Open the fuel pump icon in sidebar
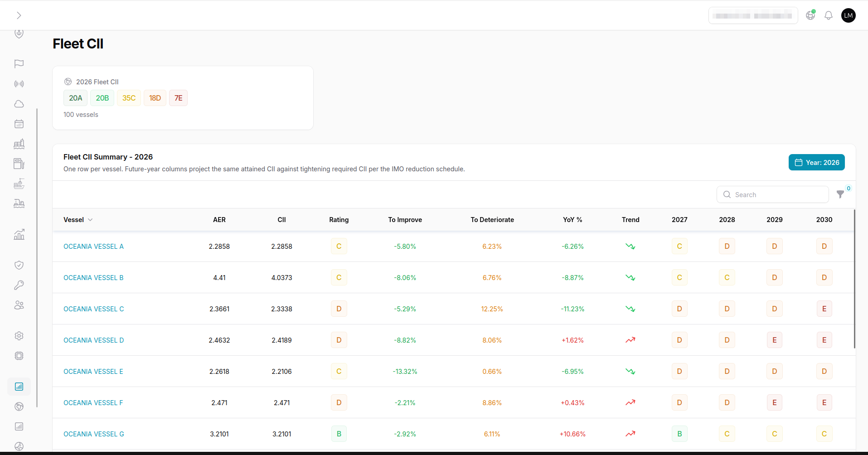This screenshot has height=455, width=868. coord(19,164)
